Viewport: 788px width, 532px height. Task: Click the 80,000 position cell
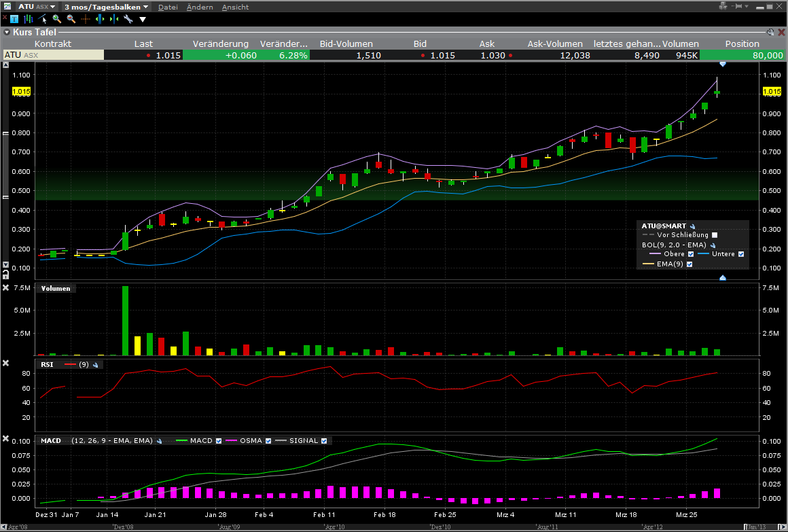click(x=742, y=55)
